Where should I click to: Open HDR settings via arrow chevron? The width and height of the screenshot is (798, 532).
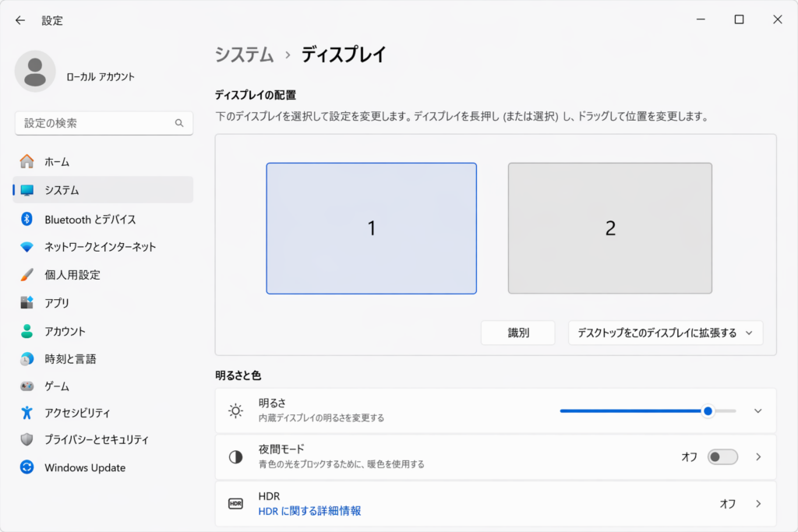[758, 503]
